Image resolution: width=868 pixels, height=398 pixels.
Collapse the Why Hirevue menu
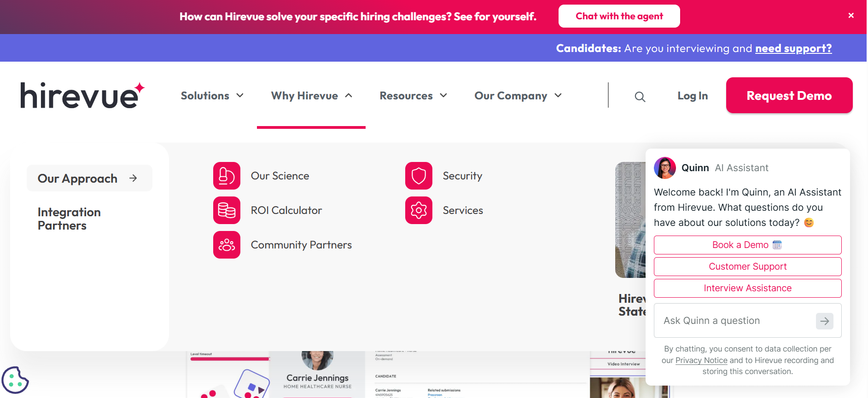point(311,96)
